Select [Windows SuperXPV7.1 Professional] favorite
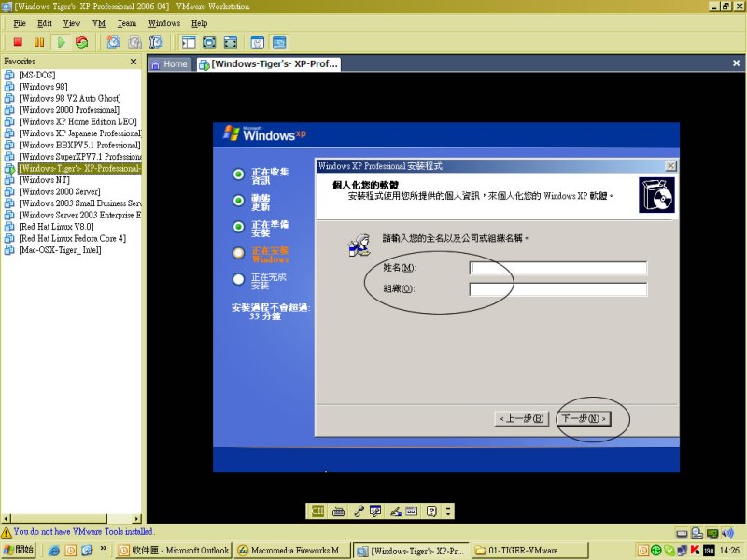This screenshot has height=560, width=747. 79,157
